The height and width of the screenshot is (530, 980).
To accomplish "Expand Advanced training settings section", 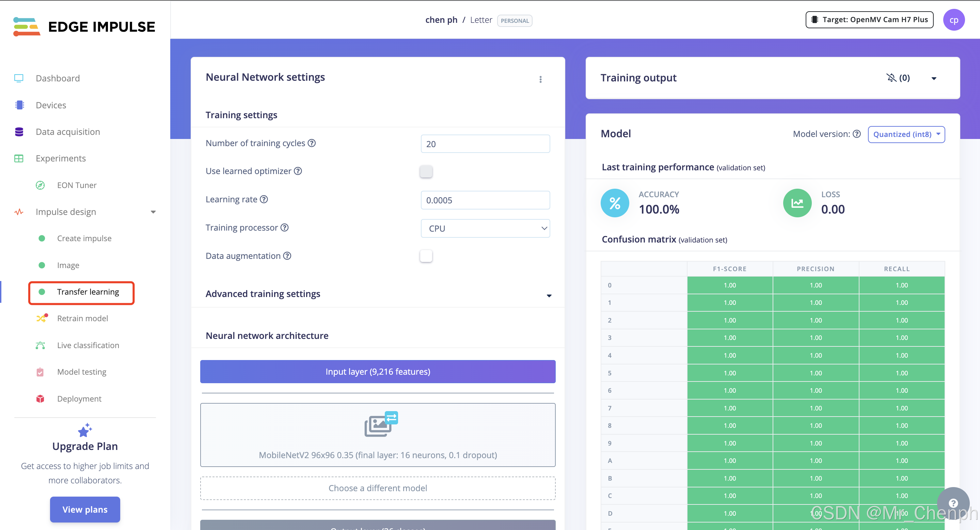I will pos(549,295).
